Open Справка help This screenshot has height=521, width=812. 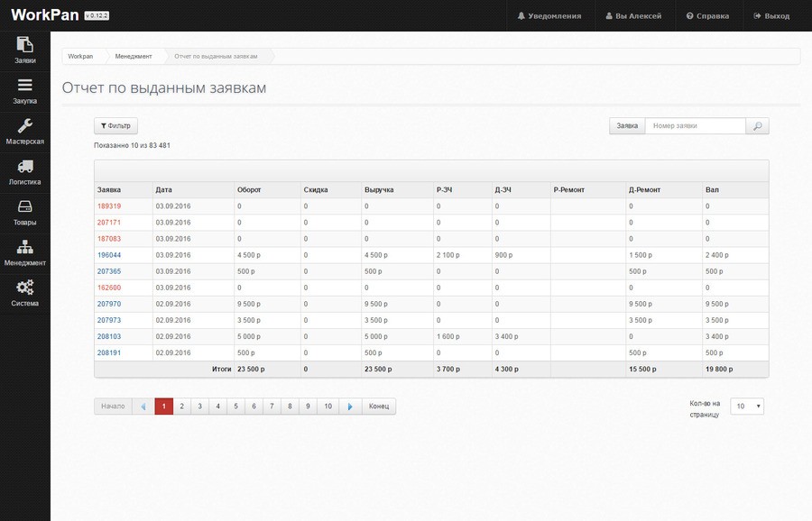pos(707,16)
